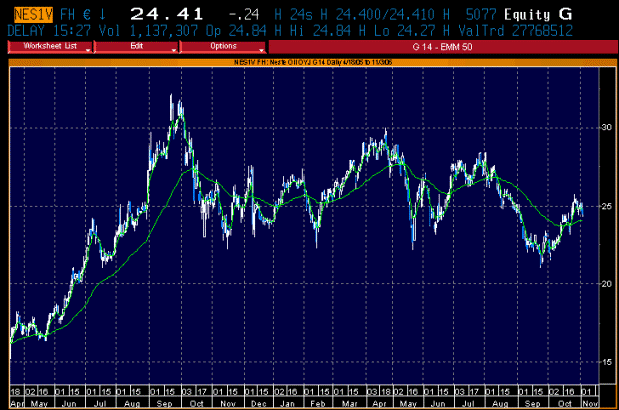Click the orange Neste Oil chart title strip
The image size is (619, 410).
point(313,62)
